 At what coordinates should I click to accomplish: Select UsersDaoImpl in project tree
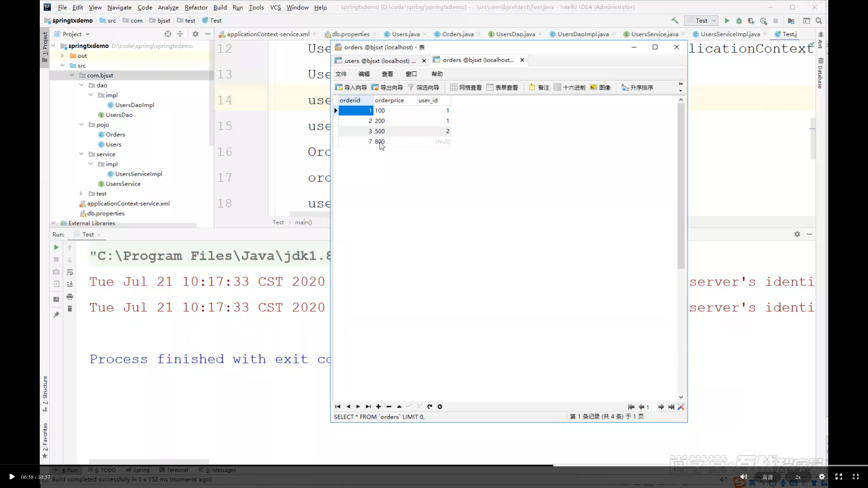[x=134, y=105]
